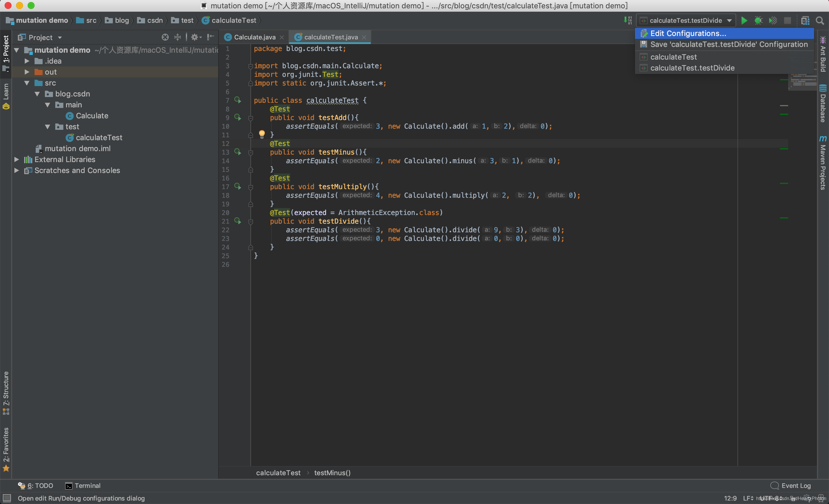This screenshot has width=829, height=504.
Task: Open the Event Log
Action: [790, 486]
